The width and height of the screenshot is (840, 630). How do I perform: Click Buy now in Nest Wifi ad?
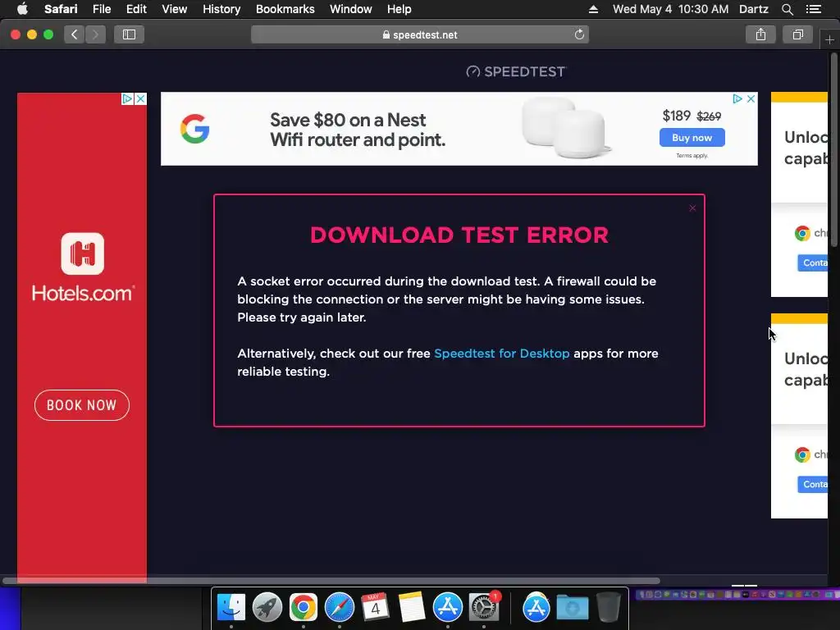coord(692,138)
